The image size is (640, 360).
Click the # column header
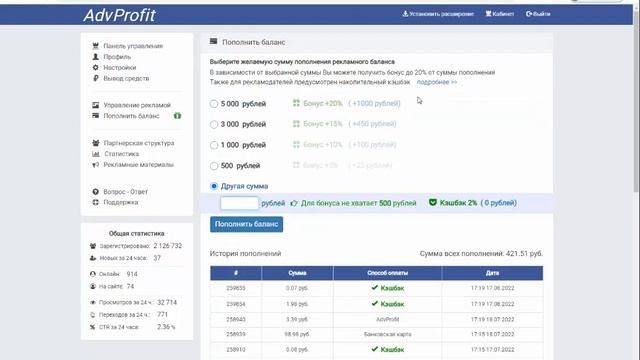point(236,273)
